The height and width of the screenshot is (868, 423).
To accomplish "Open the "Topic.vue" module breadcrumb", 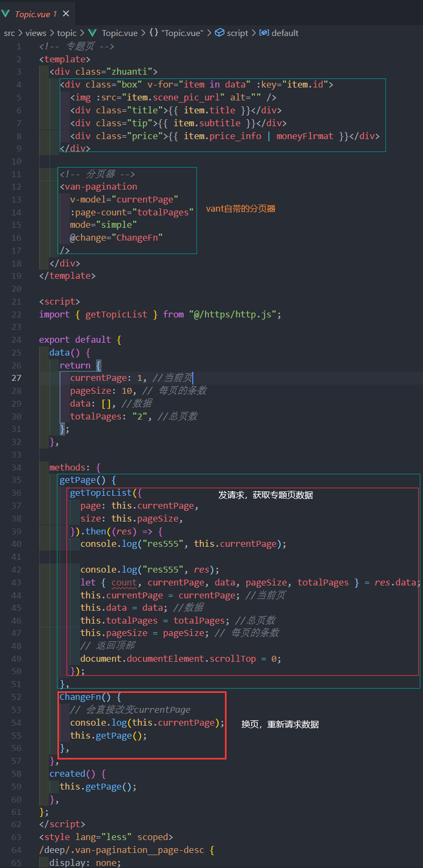I will pyautogui.click(x=183, y=33).
